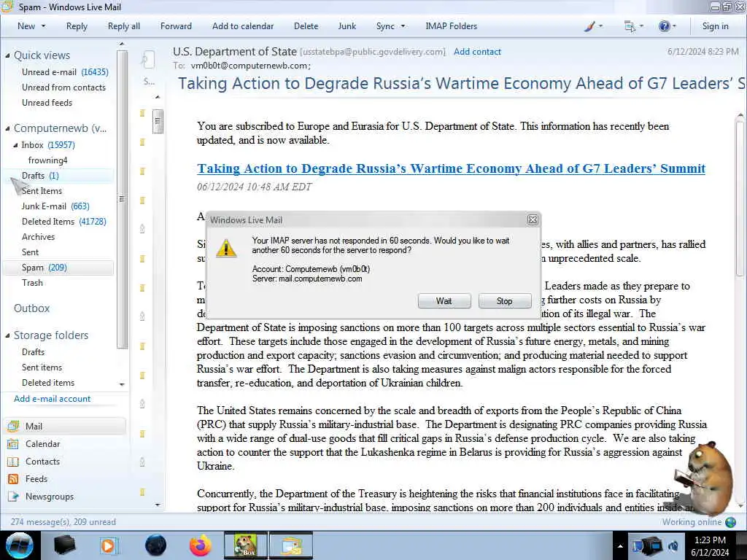
Task: Click Reply all in the toolbar
Action: tap(124, 26)
